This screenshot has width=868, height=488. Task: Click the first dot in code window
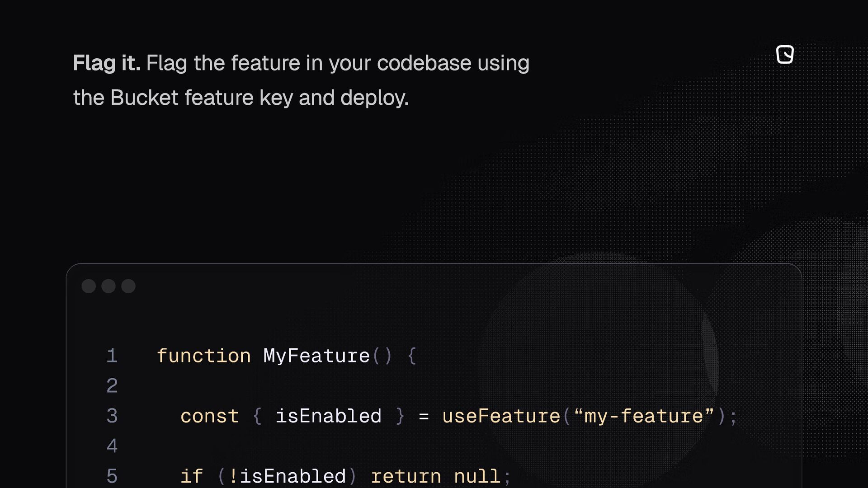(89, 286)
